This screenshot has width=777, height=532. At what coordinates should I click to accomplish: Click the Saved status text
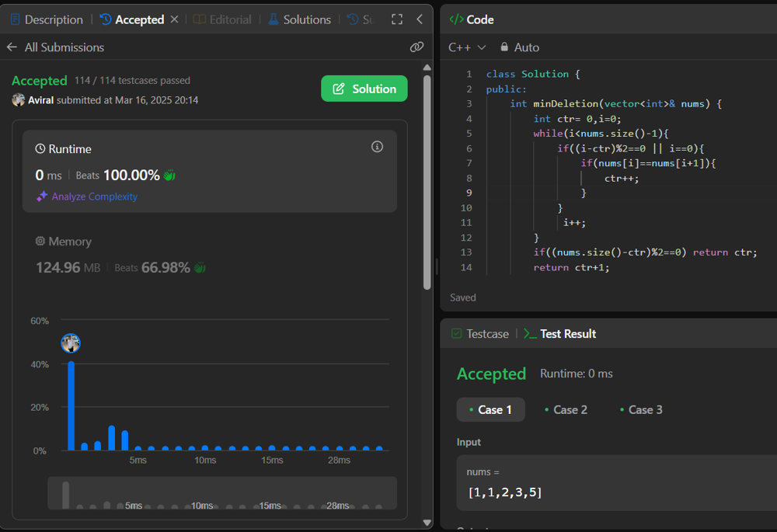463,297
